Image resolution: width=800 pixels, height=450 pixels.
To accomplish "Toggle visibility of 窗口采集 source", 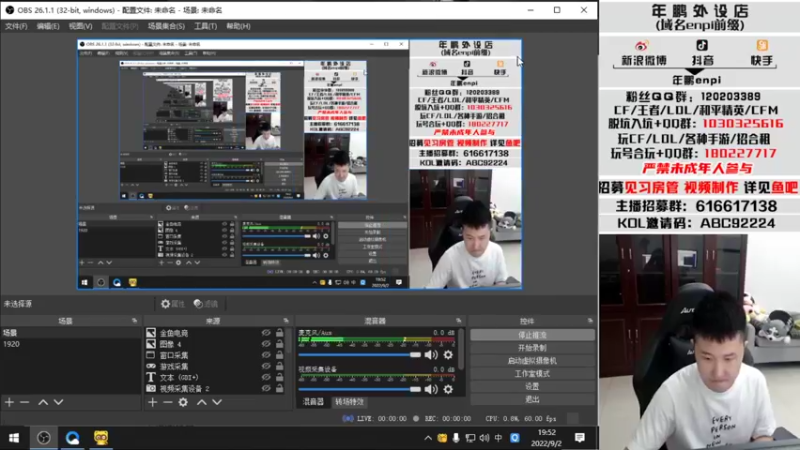I will click(x=266, y=355).
